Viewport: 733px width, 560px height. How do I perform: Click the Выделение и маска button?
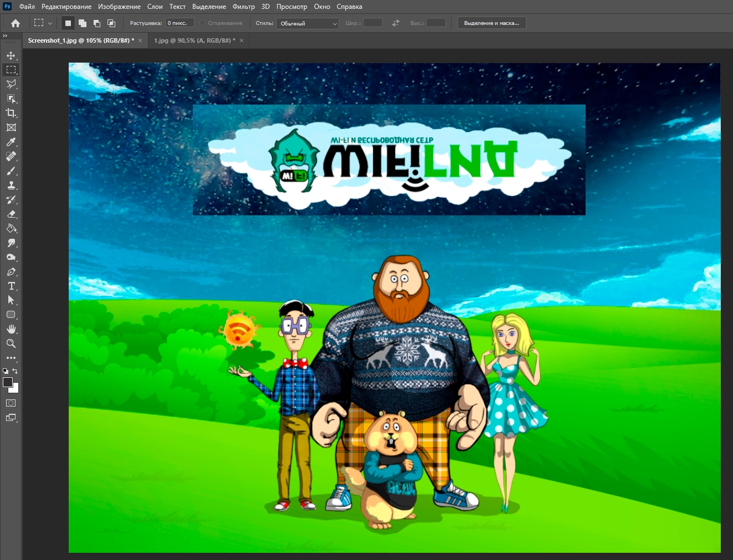[492, 23]
